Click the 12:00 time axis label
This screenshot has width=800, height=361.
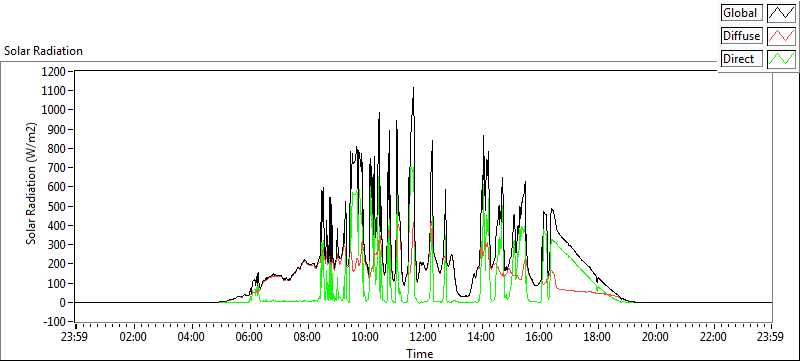(x=423, y=337)
